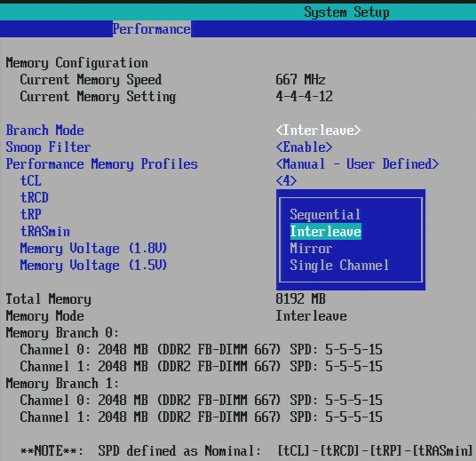
Task: Click the Current Memory Setting label
Action: coord(98,97)
